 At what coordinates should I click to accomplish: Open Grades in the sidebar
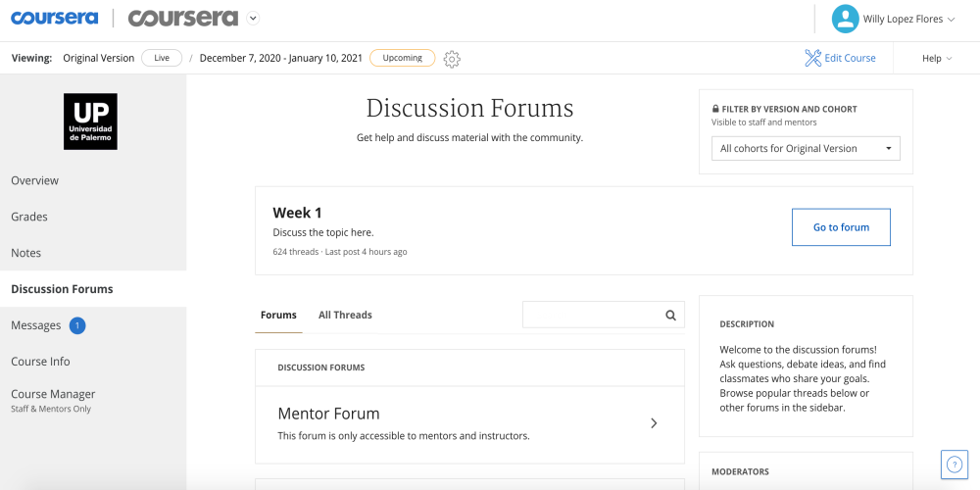29,217
